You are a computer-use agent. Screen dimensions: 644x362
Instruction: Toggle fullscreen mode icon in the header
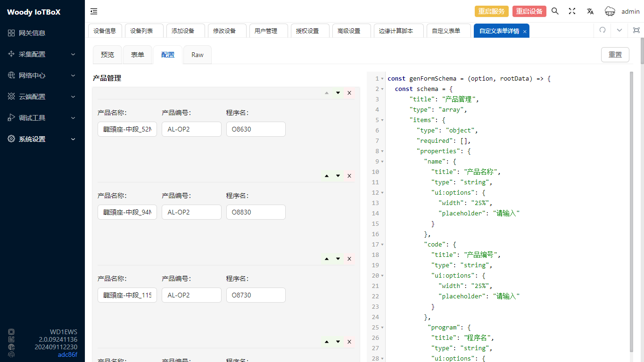(x=572, y=11)
